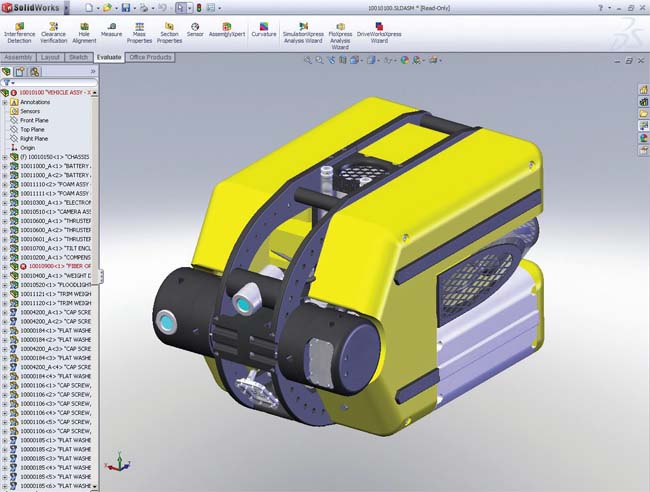Select the TILT ENCL component
This screenshot has height=492, width=650.
tap(56, 248)
